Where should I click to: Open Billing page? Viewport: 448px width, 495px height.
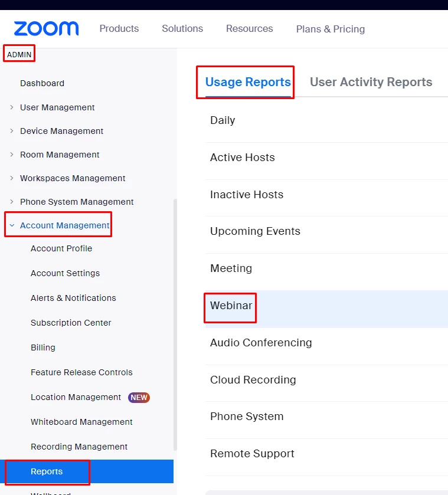43,348
